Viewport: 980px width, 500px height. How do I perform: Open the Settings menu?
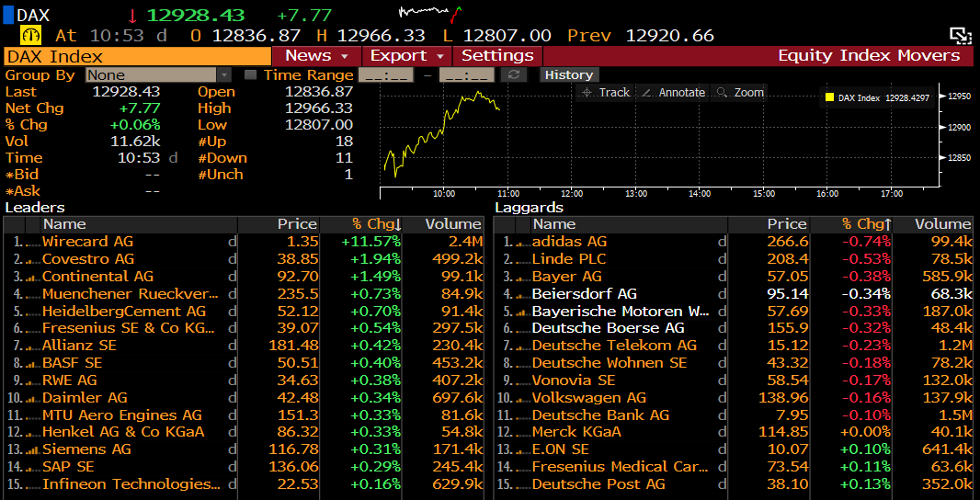pos(497,56)
